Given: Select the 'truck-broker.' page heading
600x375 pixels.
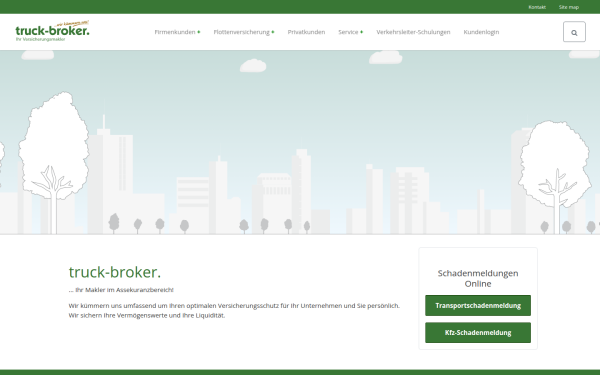Looking at the screenshot, I should tap(115, 272).
